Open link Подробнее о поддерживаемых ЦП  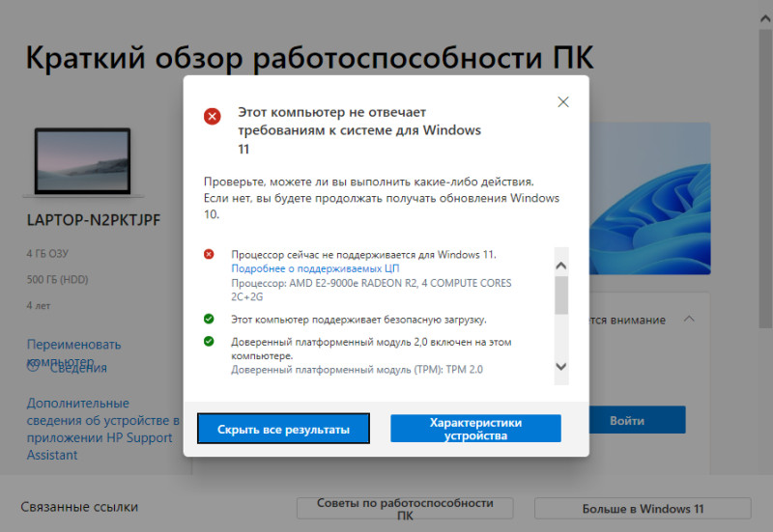click(315, 268)
